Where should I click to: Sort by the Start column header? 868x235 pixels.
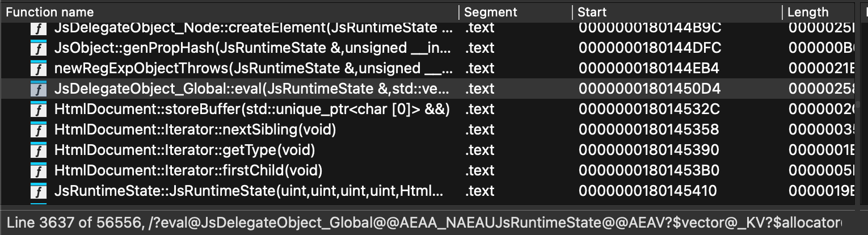(592, 12)
